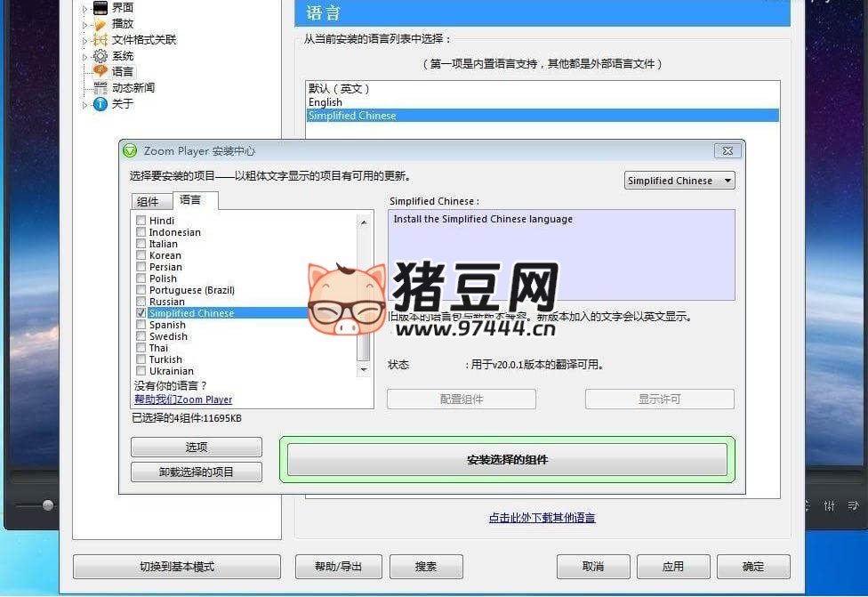Open the Simplified Chinese dropdown
The image size is (868, 597).
729,180
